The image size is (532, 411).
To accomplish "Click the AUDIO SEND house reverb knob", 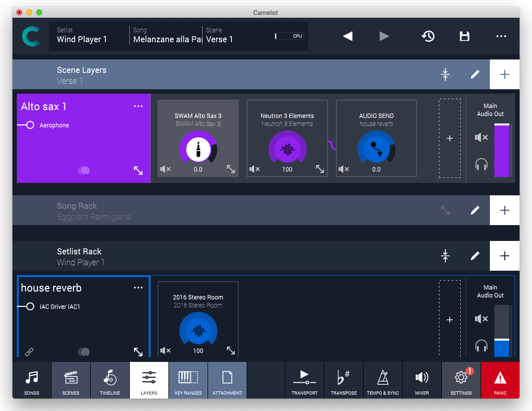I will point(376,149).
